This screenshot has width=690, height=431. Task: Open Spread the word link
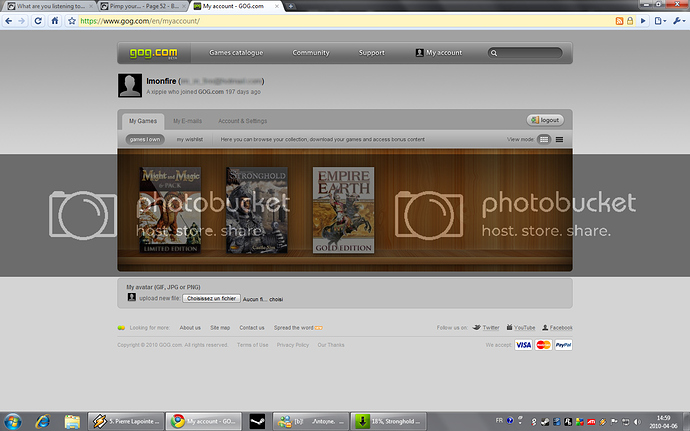point(298,328)
